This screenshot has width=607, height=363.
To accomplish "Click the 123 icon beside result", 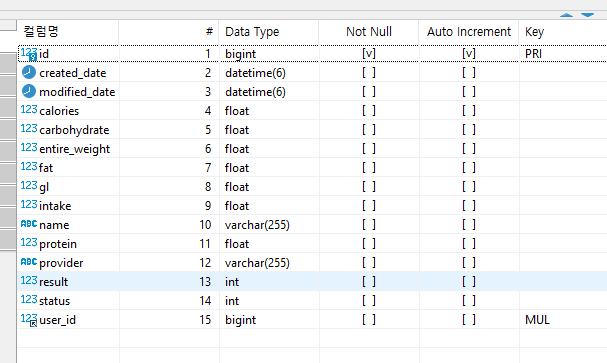I will (x=29, y=280).
